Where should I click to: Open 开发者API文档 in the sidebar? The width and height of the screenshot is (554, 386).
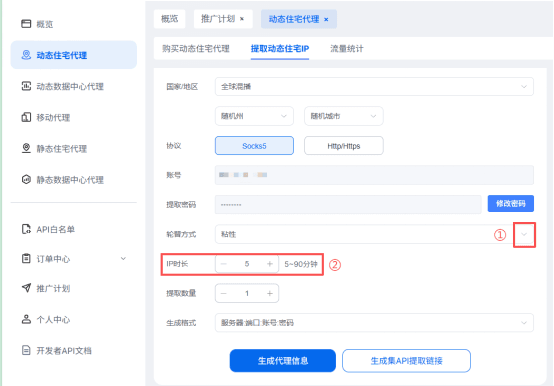tap(64, 351)
